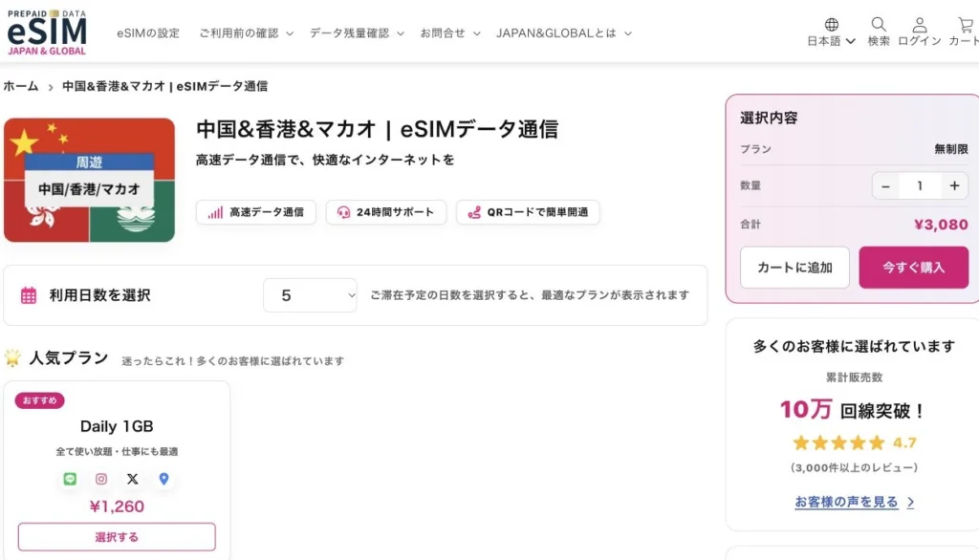This screenshot has width=979, height=560.
Task: Click the 今すぐ購入 button
Action: (x=913, y=268)
